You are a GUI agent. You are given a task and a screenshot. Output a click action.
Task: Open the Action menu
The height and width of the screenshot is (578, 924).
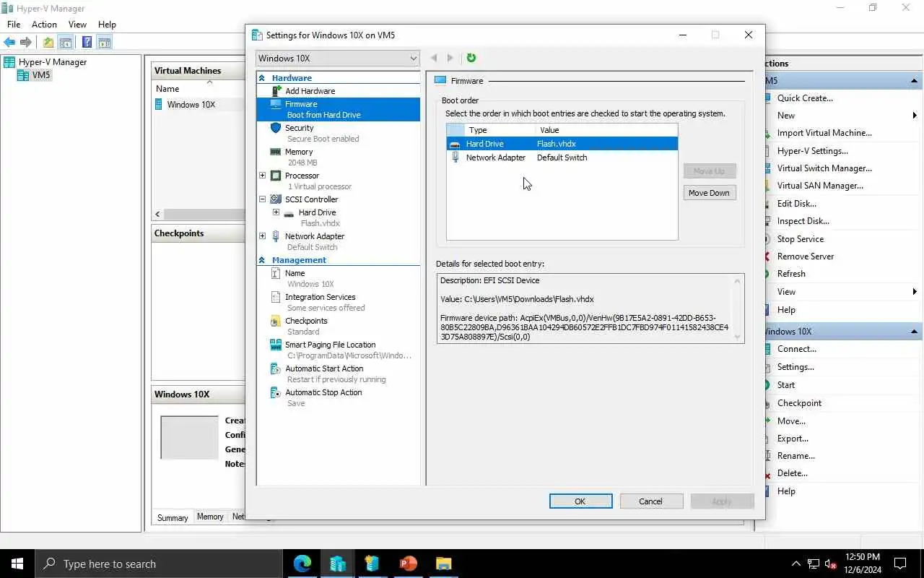point(44,25)
